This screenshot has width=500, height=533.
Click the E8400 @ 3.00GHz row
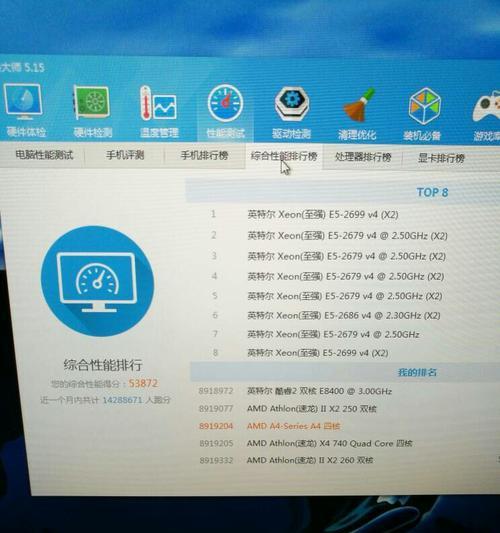click(x=319, y=391)
